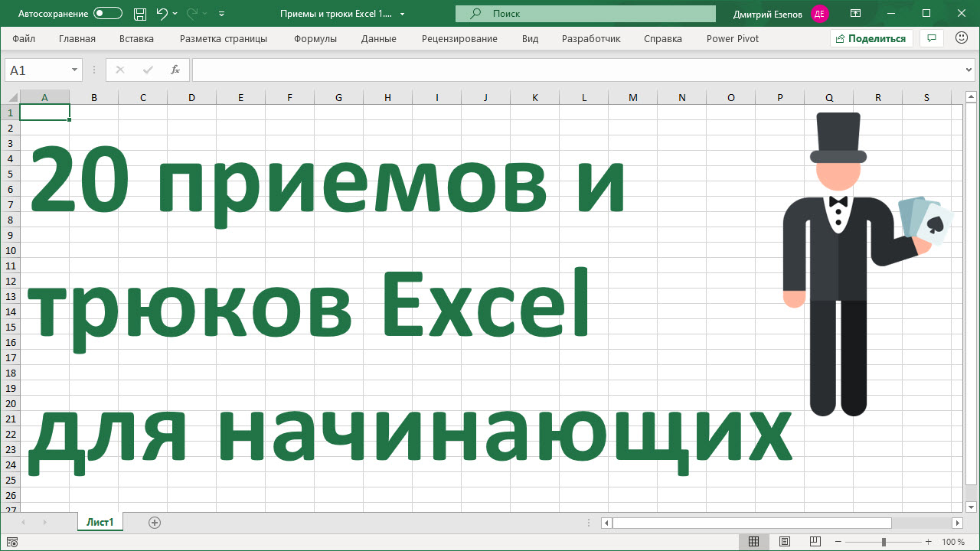980x551 pixels.
Task: Select column header Q
Action: (829, 97)
